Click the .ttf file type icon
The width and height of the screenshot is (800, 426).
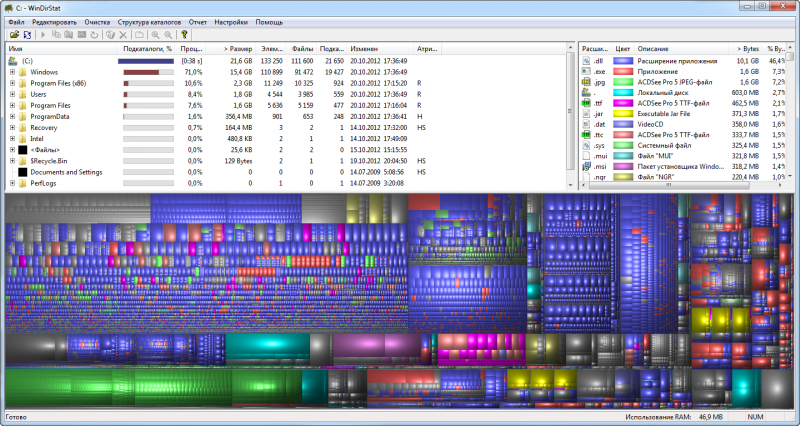586,103
